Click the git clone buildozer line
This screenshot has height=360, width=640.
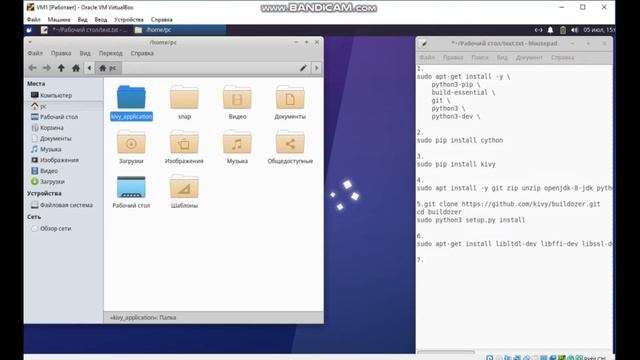509,204
